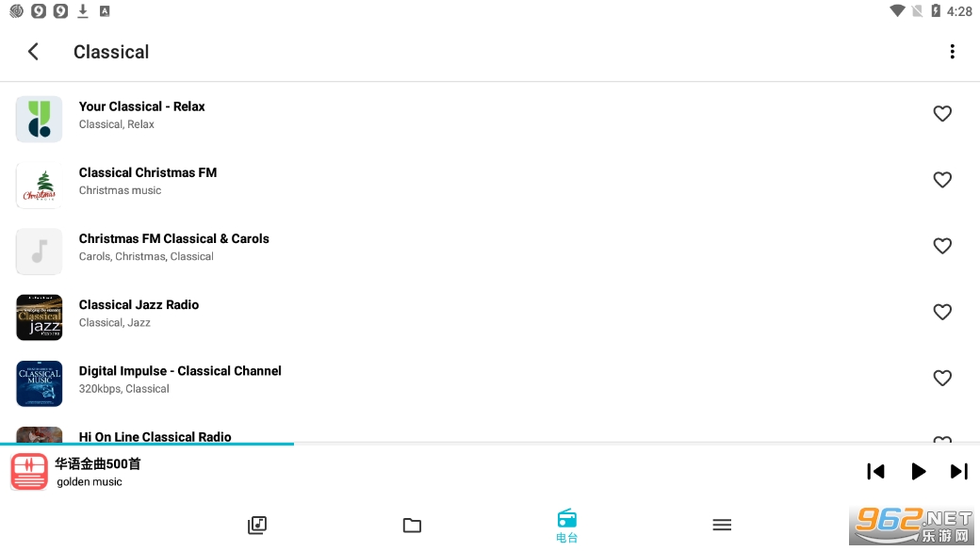Click the playback progress bar
980x551 pixels.
click(490, 444)
